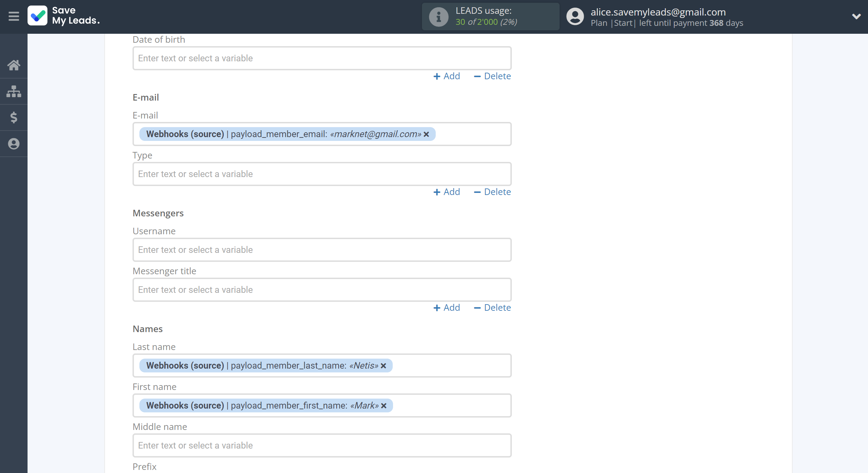
Task: Click the 'Plan |Start| left until payment' text
Action: pyautogui.click(x=649, y=23)
